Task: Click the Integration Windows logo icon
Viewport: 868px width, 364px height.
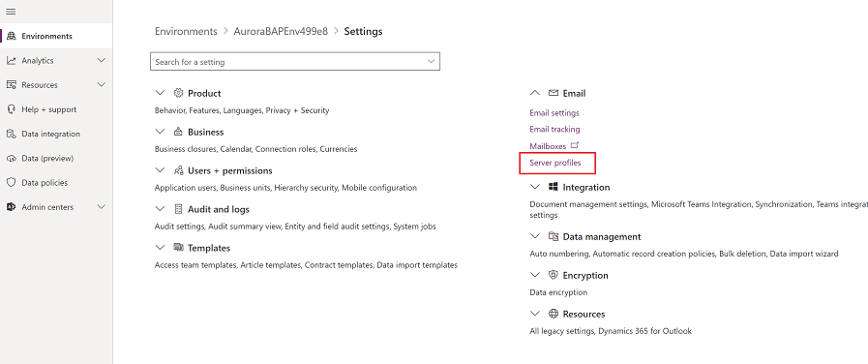Action: pos(553,187)
